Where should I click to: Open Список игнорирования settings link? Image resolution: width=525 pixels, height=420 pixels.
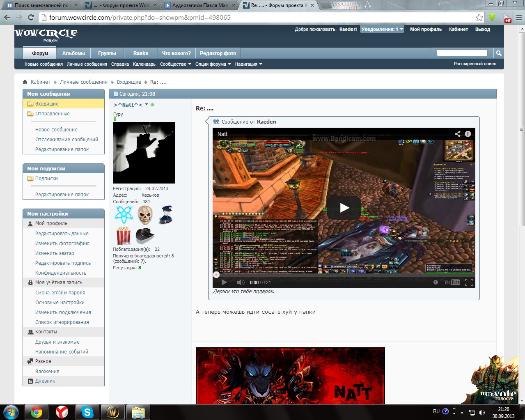tap(62, 322)
